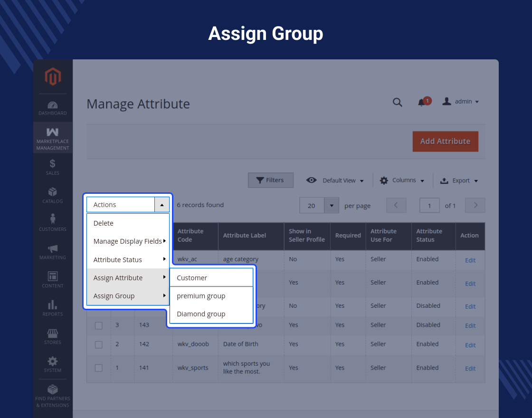Sort by Attribute Status column header
532x418 pixels.
point(434,236)
